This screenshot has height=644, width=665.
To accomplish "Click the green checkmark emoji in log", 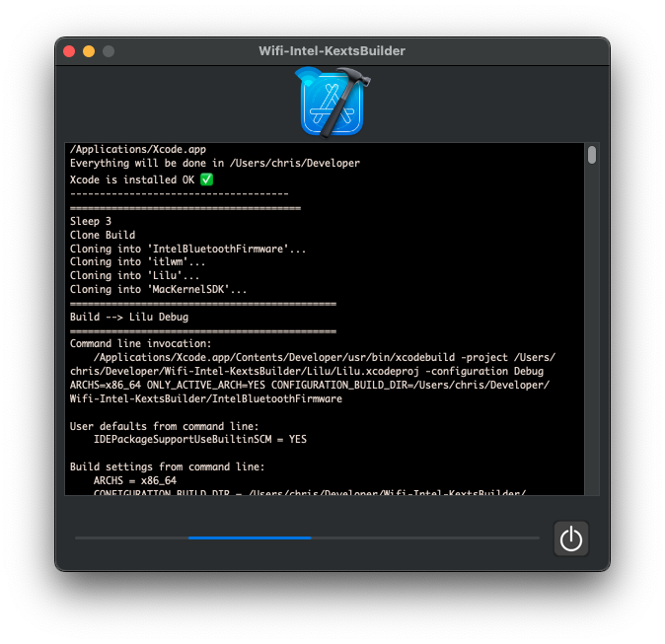I will click(x=206, y=179).
